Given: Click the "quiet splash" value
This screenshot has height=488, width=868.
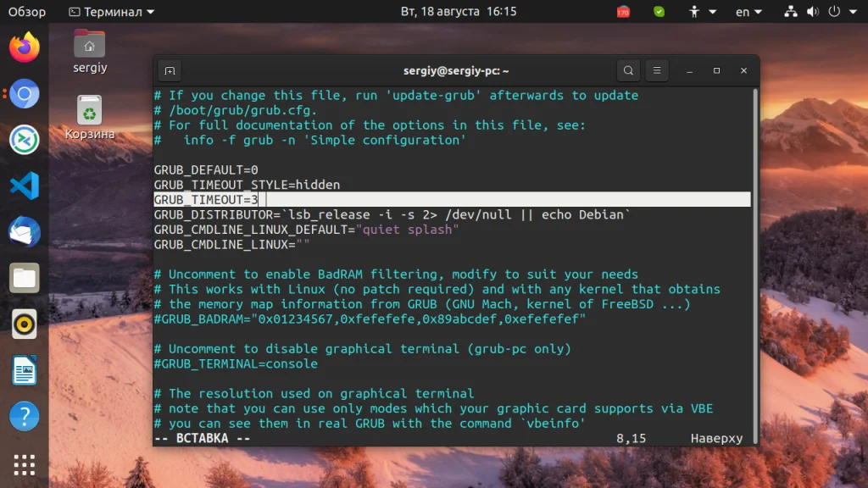Looking at the screenshot, I should pos(408,230).
